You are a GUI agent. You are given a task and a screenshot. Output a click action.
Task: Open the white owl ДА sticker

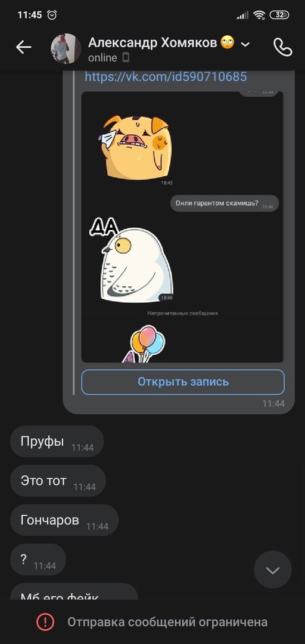click(132, 260)
